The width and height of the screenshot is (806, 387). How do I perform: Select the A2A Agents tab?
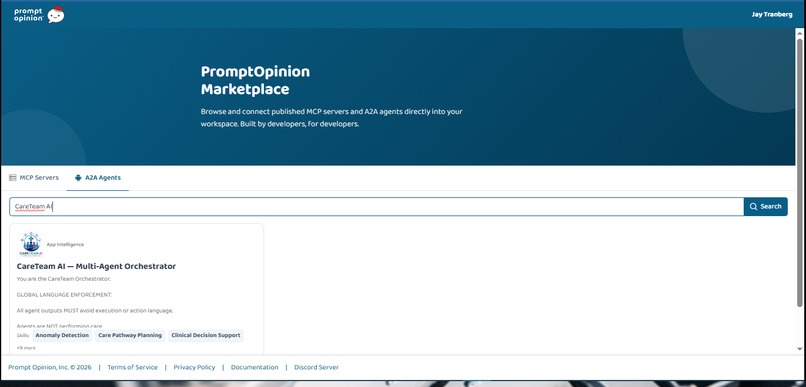coord(98,178)
